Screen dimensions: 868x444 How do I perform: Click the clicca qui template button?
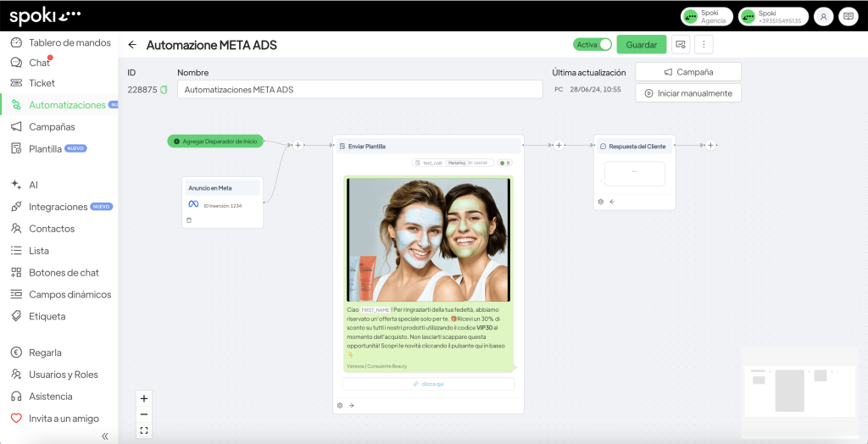[428, 384]
